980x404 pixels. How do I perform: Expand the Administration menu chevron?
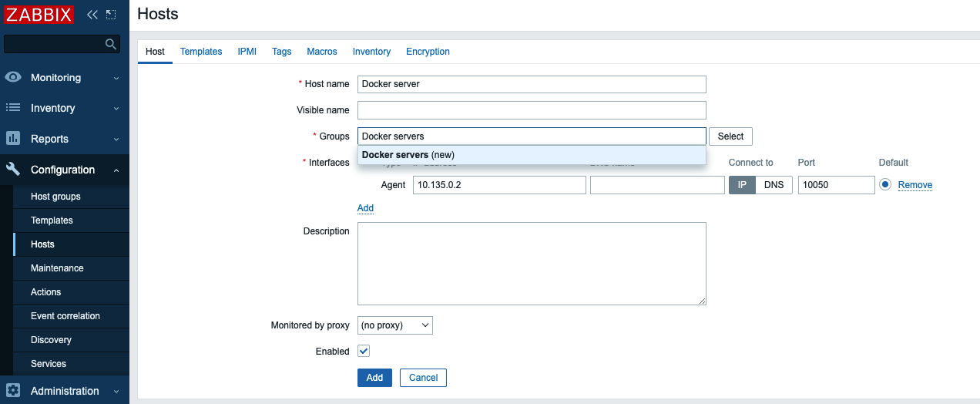pyautogui.click(x=116, y=392)
